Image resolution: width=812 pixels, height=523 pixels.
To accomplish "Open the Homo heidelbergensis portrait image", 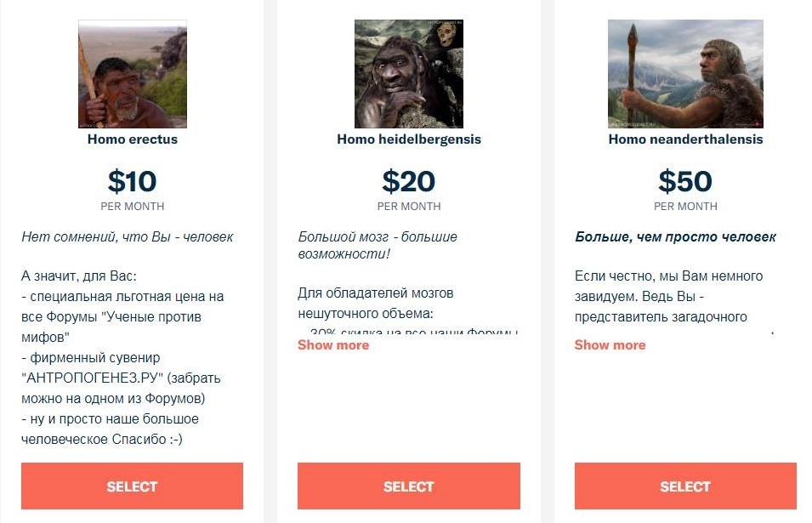I will coord(409,75).
